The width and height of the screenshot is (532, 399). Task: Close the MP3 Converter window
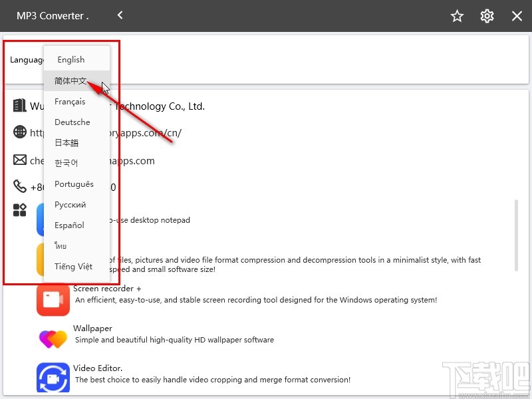pos(517,16)
